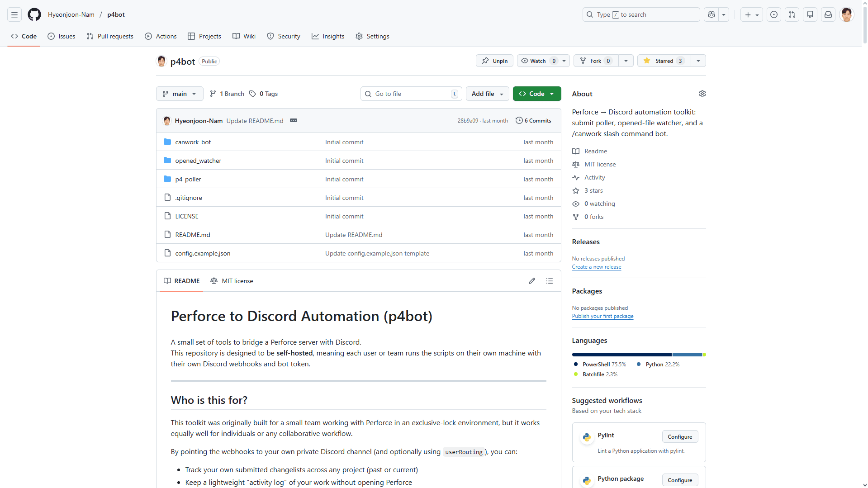Open your pull requests from the top bar

(x=792, y=14)
